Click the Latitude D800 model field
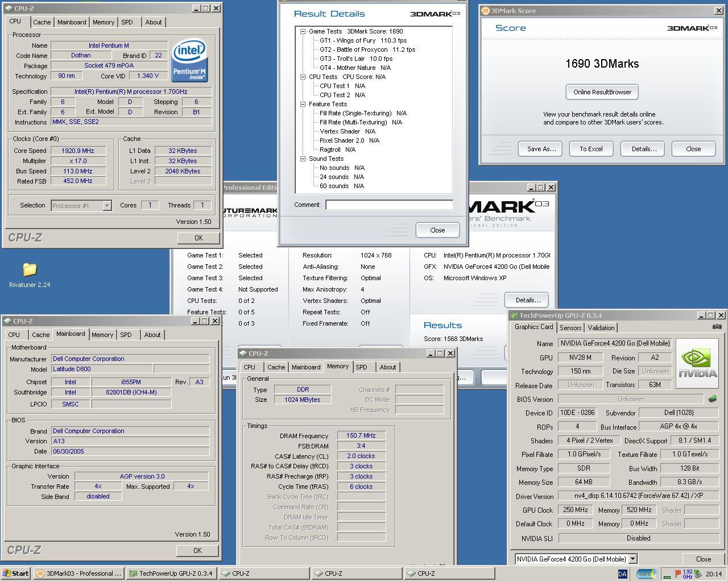The image size is (728, 582). pyautogui.click(x=102, y=369)
